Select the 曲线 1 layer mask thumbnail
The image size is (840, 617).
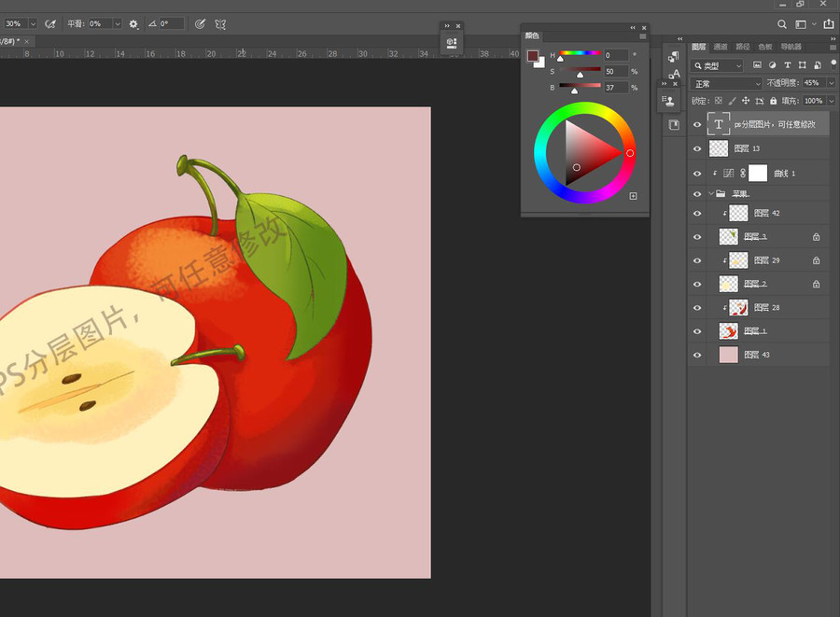(x=758, y=174)
